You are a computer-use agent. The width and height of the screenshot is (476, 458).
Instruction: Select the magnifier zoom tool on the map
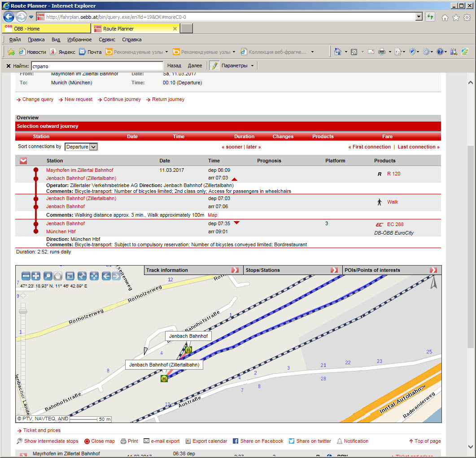(48, 276)
